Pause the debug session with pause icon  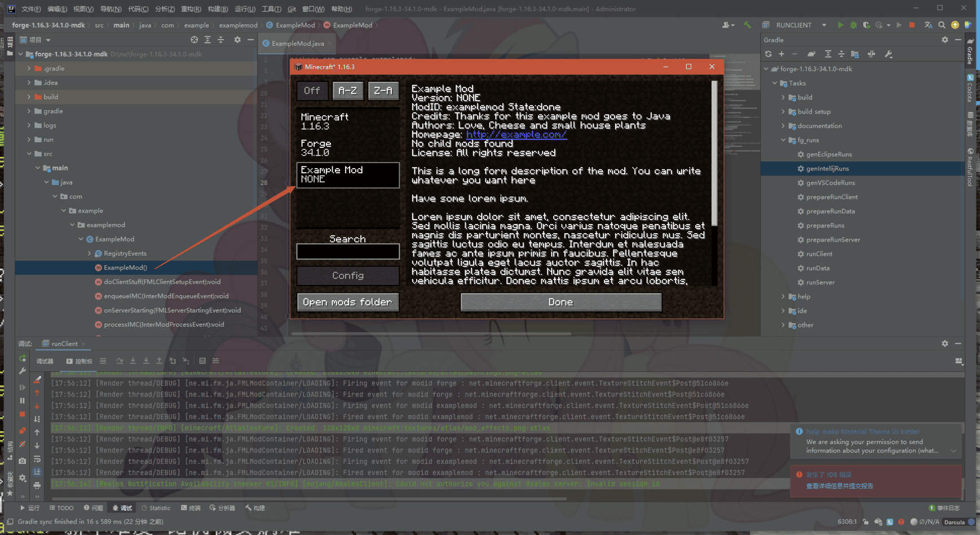click(22, 401)
